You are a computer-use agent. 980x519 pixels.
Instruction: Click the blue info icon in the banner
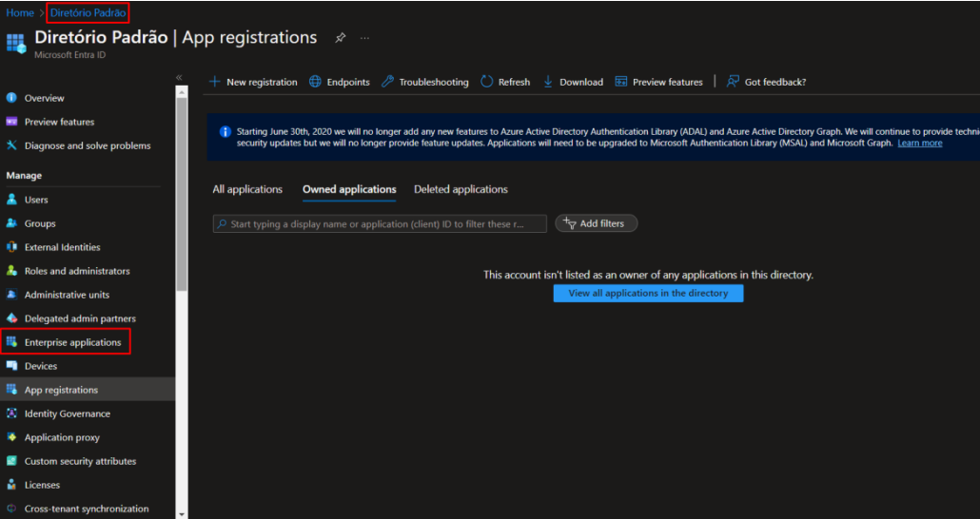click(x=225, y=132)
